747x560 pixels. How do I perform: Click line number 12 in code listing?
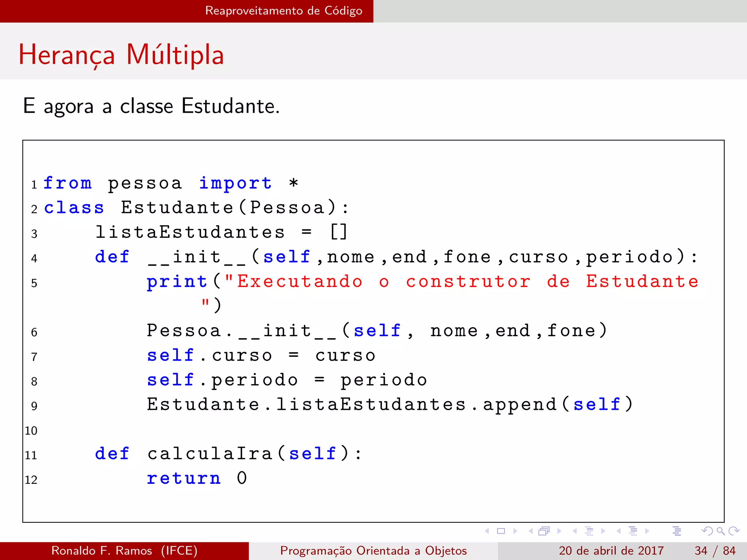(31, 480)
